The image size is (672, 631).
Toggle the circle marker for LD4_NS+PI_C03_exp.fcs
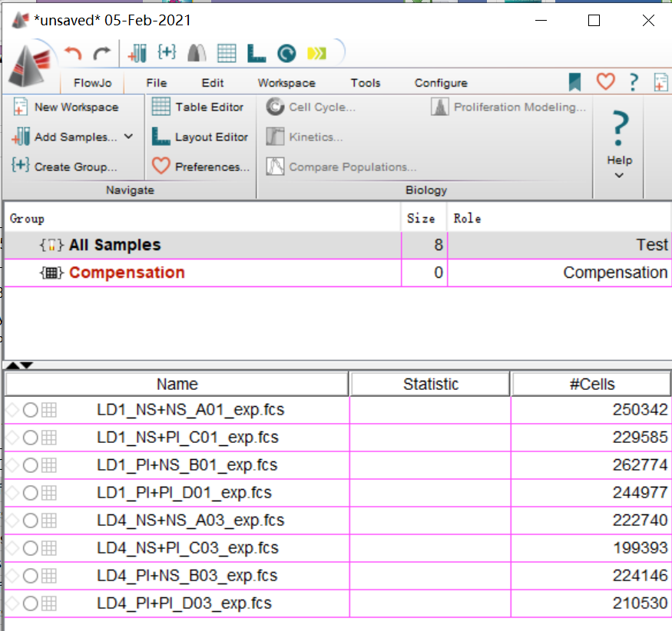[30, 548]
